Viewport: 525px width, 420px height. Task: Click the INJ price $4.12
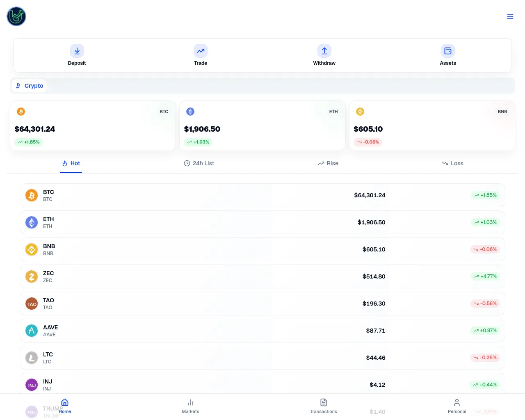(377, 385)
